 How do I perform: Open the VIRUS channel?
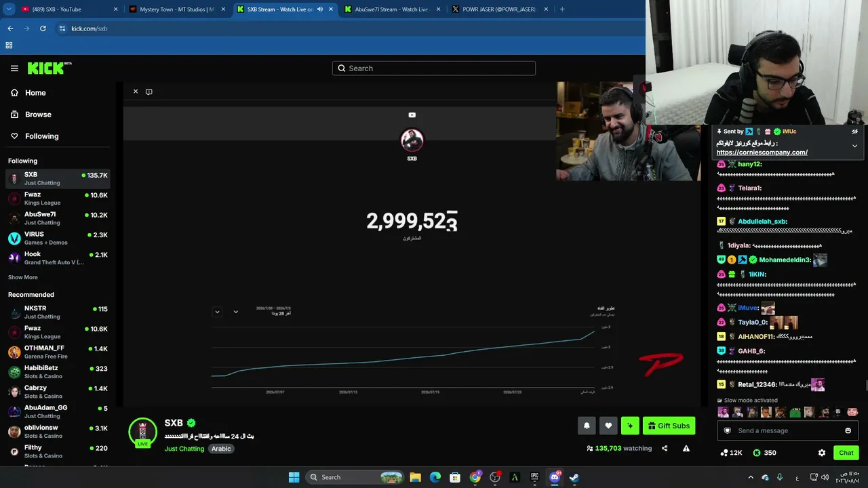[x=58, y=238]
